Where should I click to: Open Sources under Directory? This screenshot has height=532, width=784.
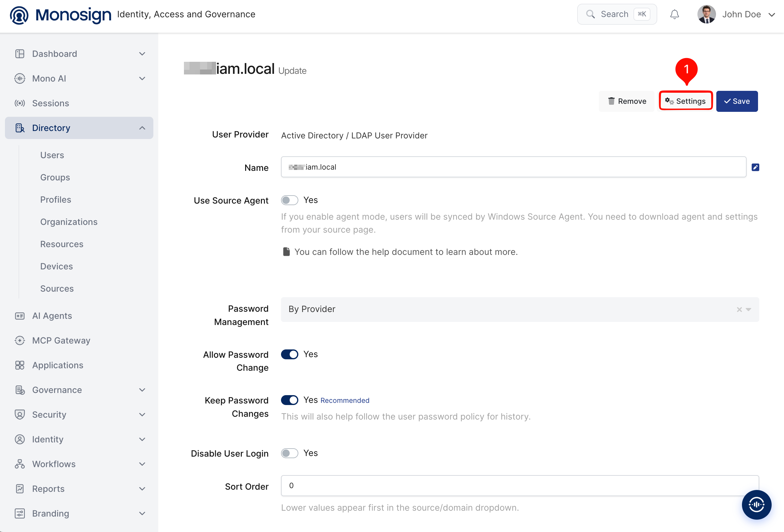point(57,289)
